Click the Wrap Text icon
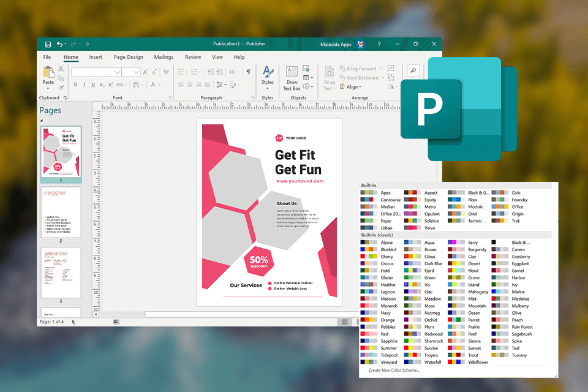588x392 pixels. (x=330, y=78)
